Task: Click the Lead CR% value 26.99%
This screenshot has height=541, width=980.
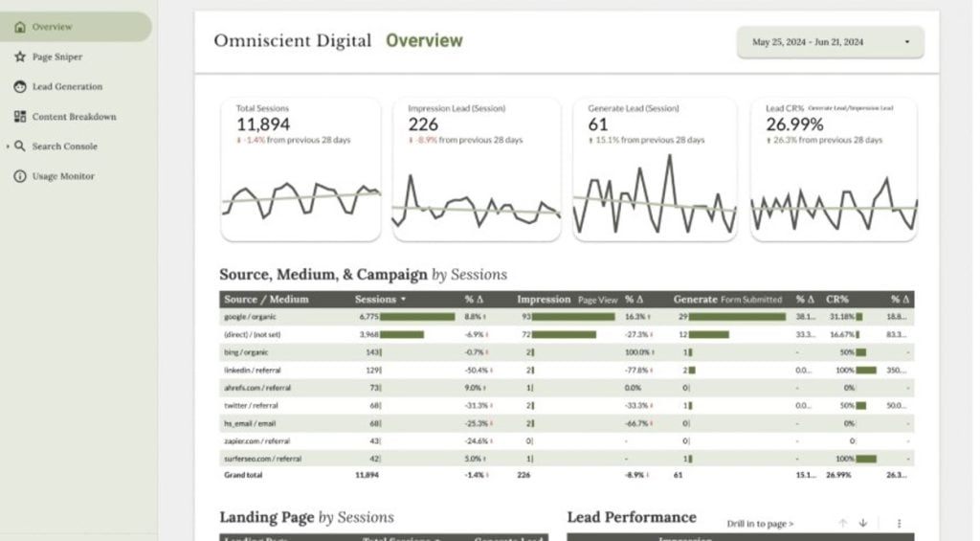Action: [794, 124]
